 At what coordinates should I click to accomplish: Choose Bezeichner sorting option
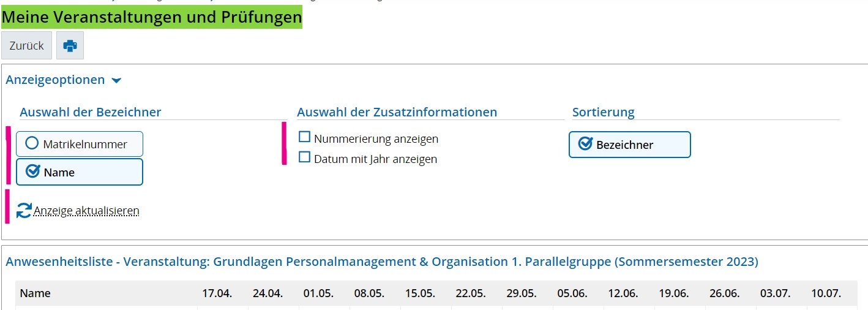tap(629, 145)
